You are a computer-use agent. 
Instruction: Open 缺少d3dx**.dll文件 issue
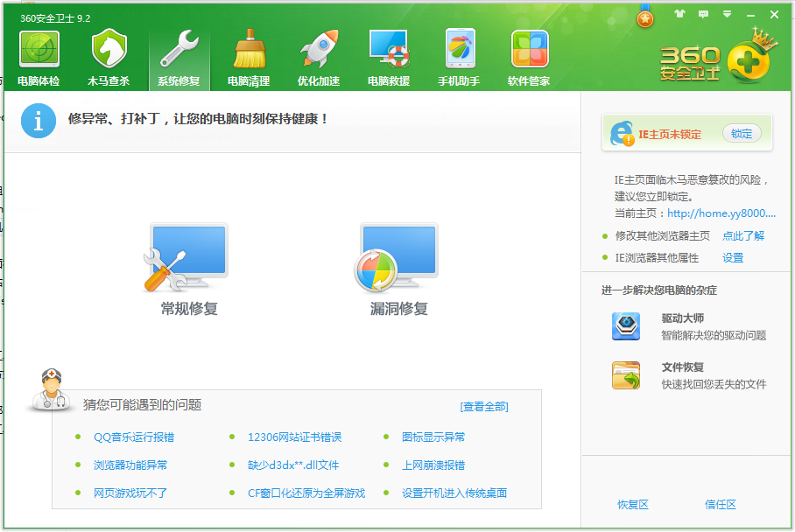click(x=293, y=465)
